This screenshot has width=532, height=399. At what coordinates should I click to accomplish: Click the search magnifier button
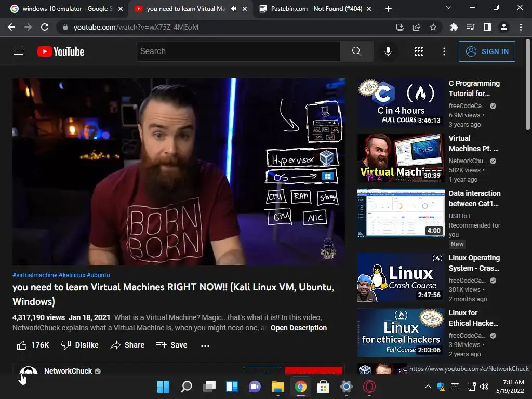pos(356,51)
